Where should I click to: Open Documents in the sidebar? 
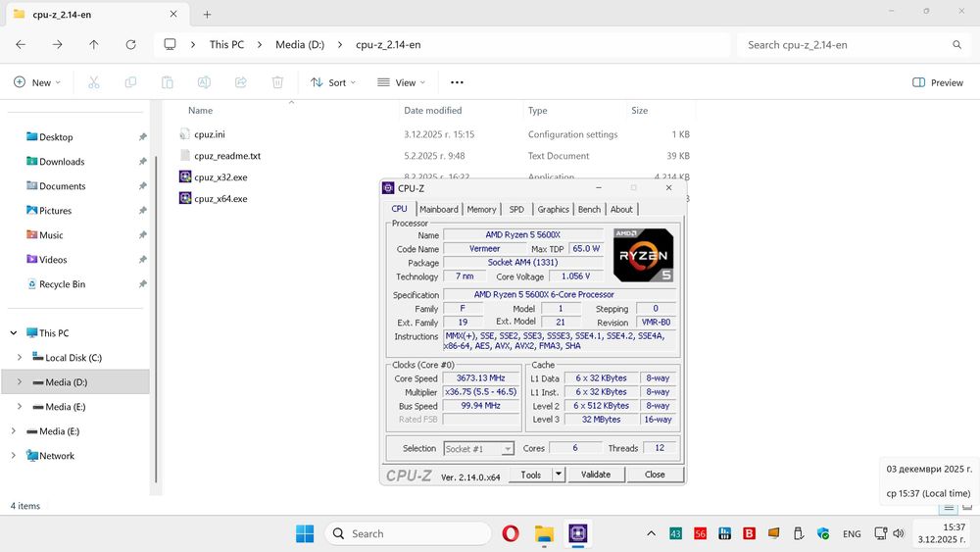coord(63,186)
